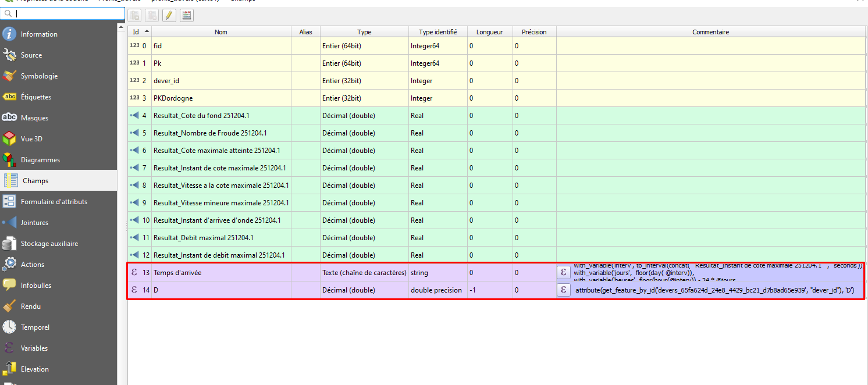Open expression editor for 'Temps d'arrivée' field
Image resolution: width=868 pixels, height=385 pixels.
coord(563,272)
